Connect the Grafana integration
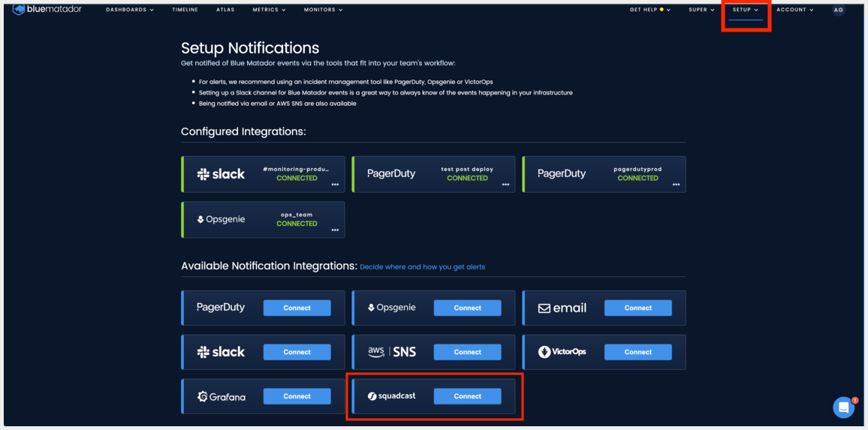868x430 pixels. pos(297,396)
